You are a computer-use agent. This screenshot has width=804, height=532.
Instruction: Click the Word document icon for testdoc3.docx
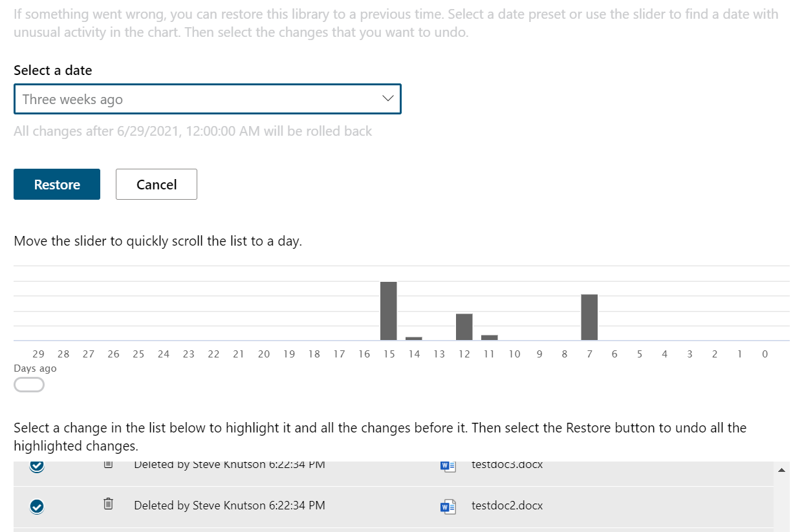point(448,465)
